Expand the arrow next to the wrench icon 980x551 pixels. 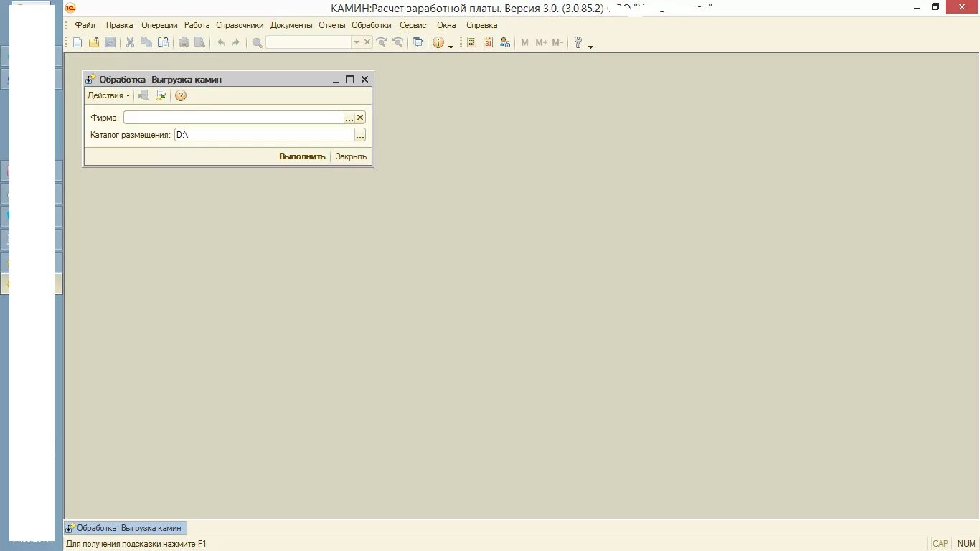click(590, 46)
